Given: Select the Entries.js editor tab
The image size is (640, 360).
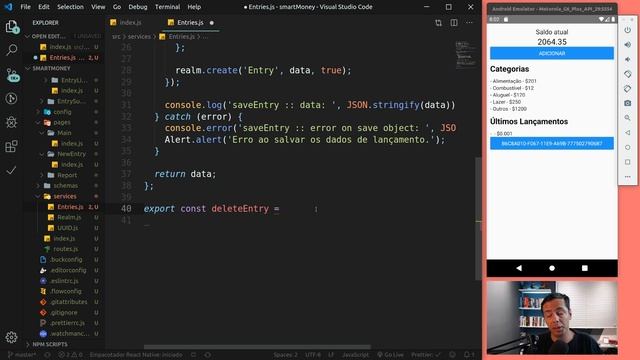Looking at the screenshot, I should [190, 23].
